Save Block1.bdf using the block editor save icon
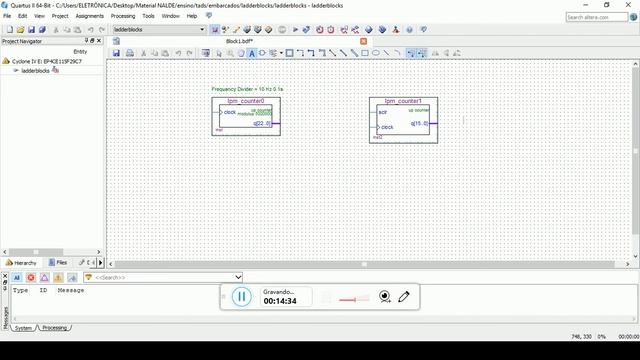This screenshot has height=360, width=640. 116,53
